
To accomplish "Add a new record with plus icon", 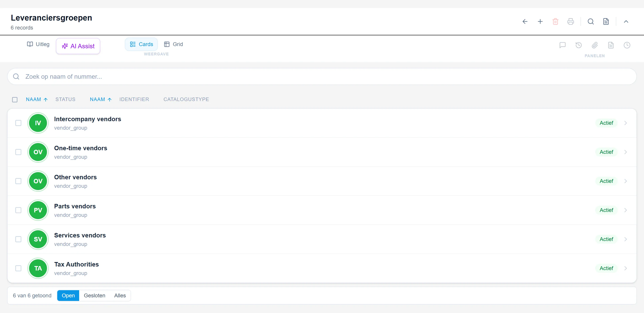I will click(540, 21).
